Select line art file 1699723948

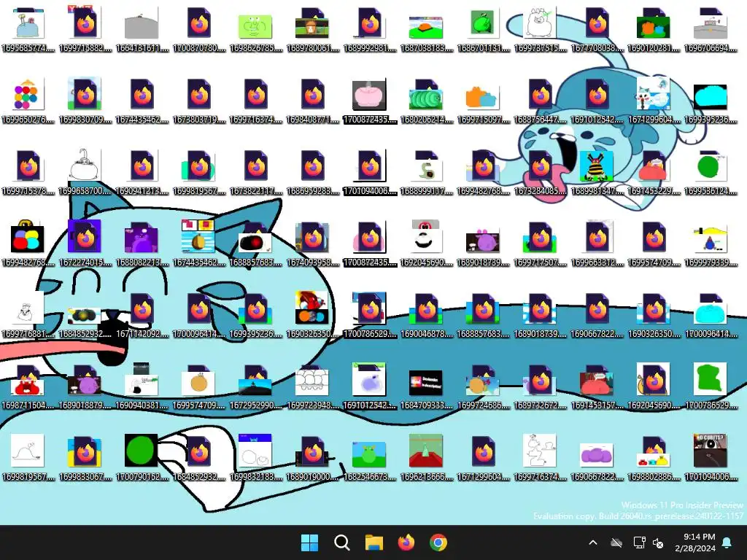tap(312, 386)
